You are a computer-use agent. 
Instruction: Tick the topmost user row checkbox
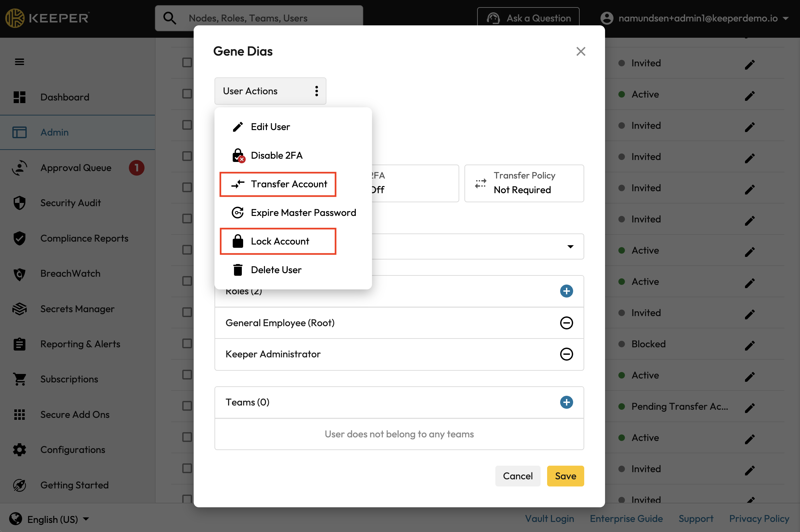pos(187,62)
